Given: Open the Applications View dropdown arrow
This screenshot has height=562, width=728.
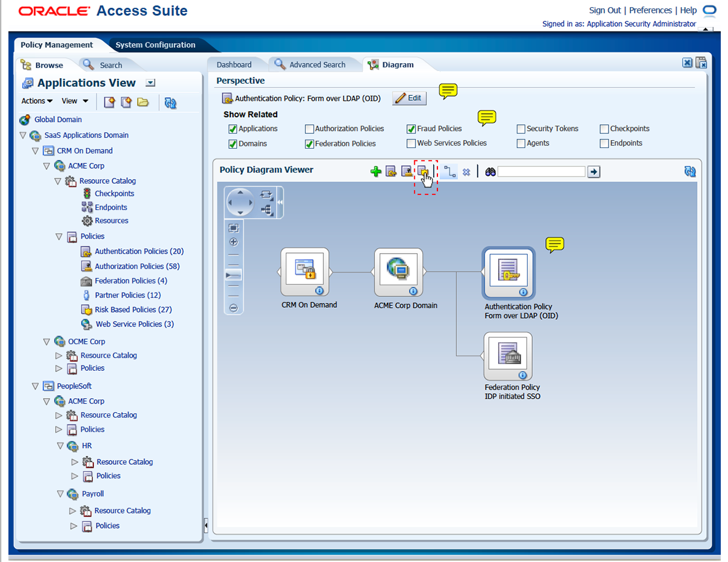Looking at the screenshot, I should pyautogui.click(x=151, y=83).
